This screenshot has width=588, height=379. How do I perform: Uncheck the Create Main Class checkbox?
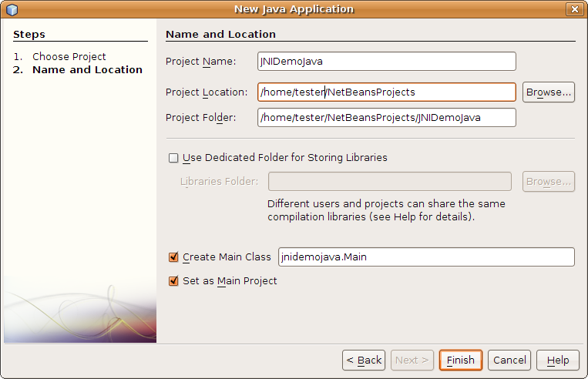pos(173,257)
